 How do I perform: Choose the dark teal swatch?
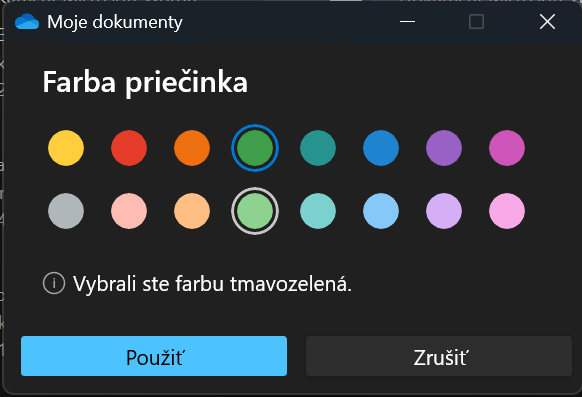[x=318, y=148]
